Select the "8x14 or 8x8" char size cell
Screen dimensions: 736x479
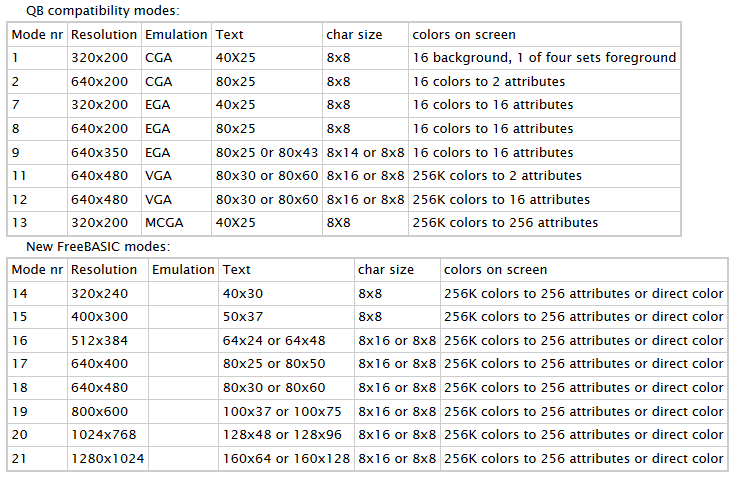pos(365,152)
